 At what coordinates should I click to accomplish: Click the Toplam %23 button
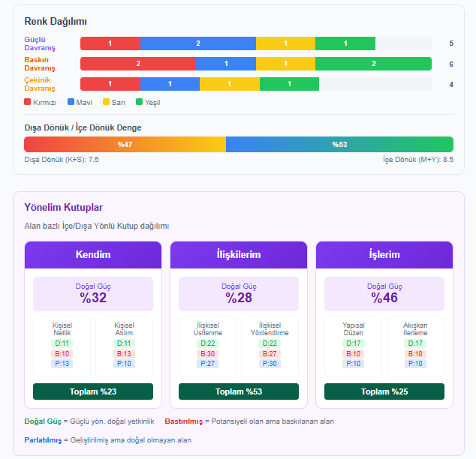pos(93,391)
